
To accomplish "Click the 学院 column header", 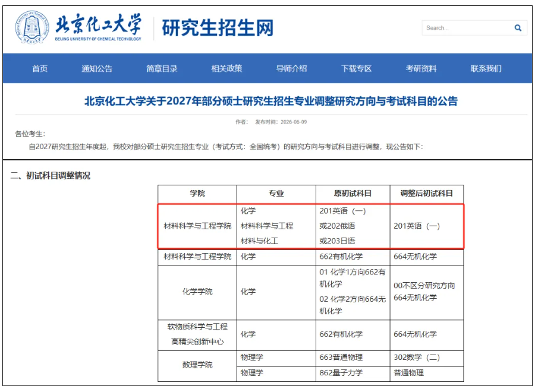I will point(197,194).
